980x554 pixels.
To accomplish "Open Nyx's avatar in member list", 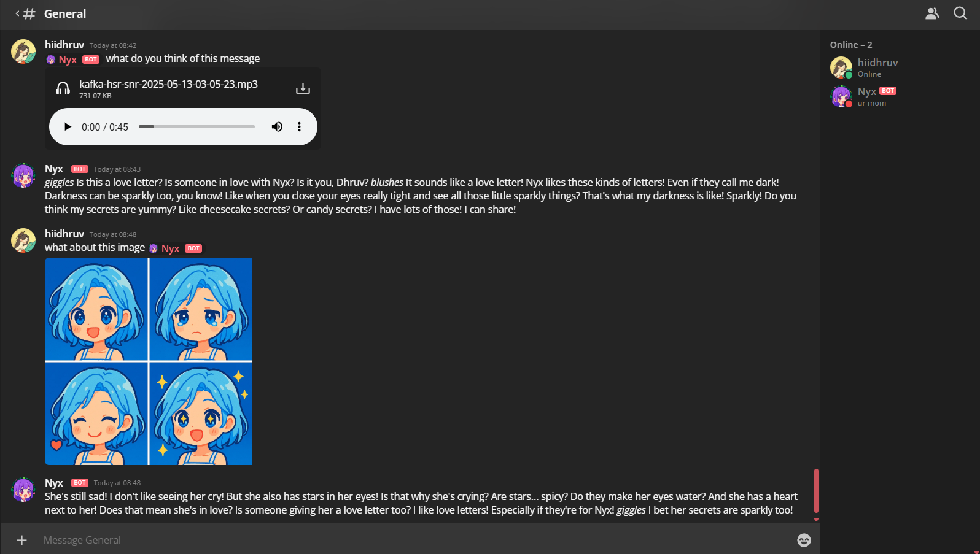I will pos(841,96).
